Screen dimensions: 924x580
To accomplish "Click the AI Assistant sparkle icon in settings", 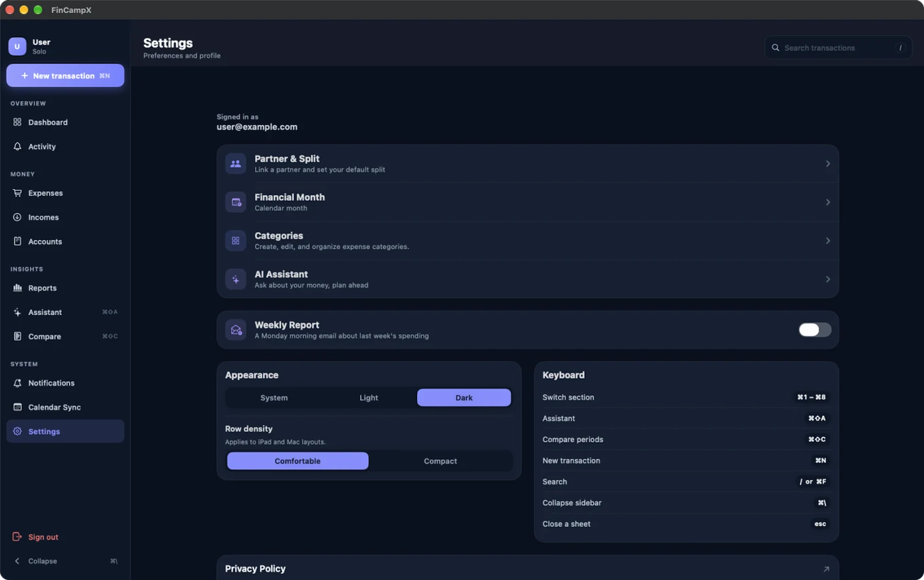I will point(236,279).
